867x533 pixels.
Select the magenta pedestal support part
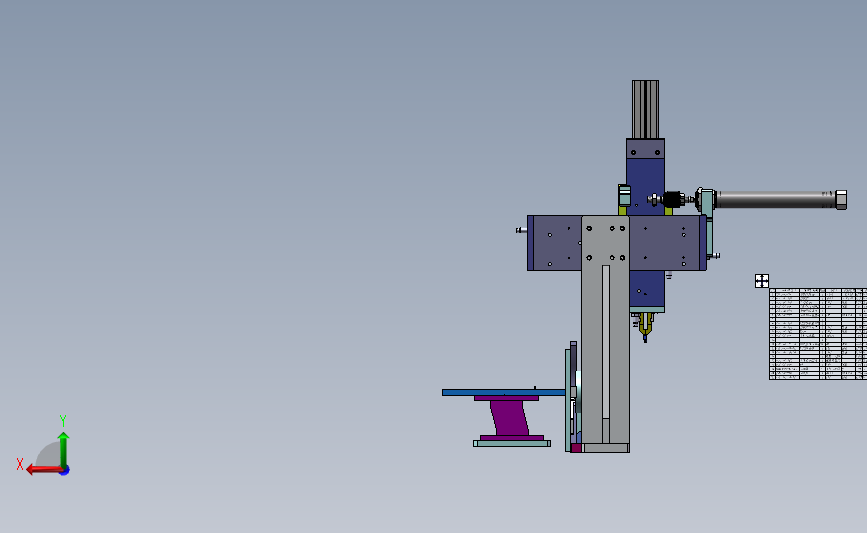pos(509,418)
